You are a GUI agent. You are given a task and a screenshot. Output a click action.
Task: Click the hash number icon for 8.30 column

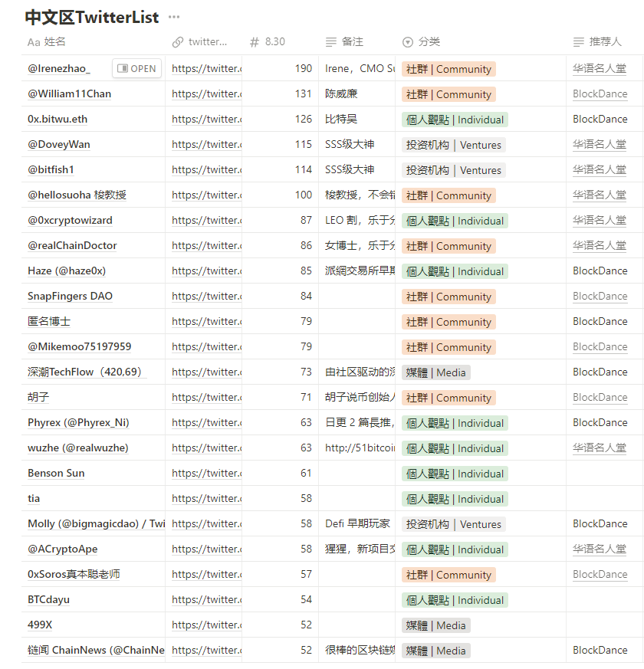pos(255,42)
